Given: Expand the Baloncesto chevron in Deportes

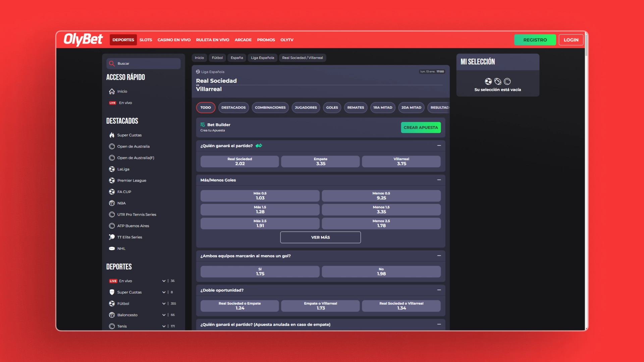Looking at the screenshot, I should 164,315.
